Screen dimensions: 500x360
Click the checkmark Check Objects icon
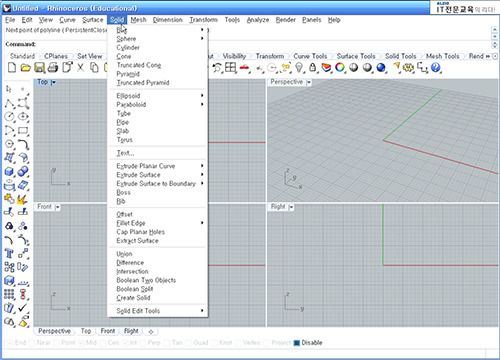pos(23,308)
